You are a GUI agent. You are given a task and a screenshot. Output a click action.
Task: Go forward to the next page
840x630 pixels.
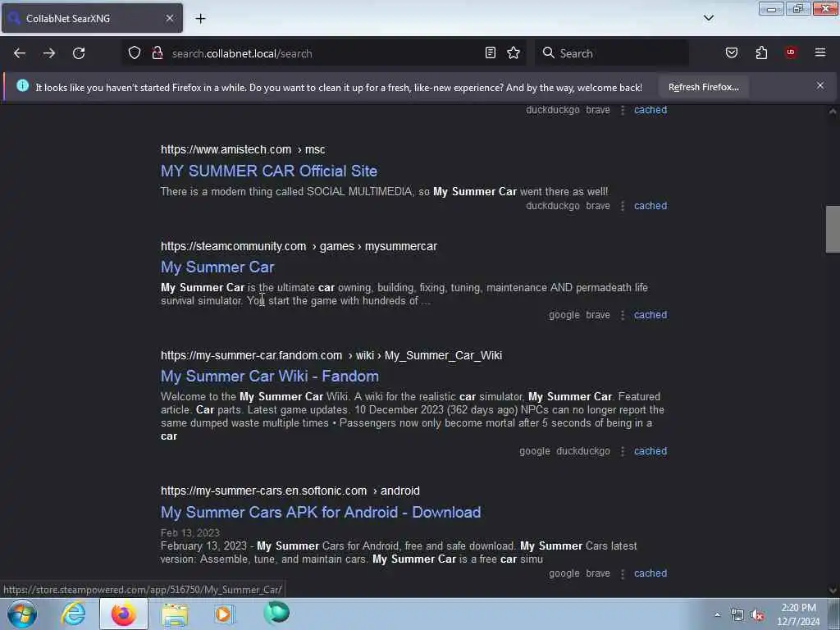(49, 53)
